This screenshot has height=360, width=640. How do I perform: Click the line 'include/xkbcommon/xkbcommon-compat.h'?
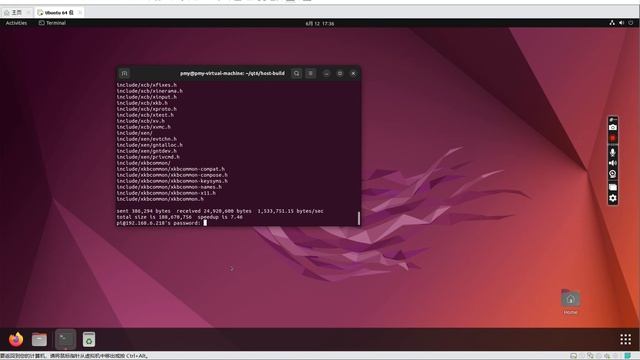pyautogui.click(x=171, y=169)
